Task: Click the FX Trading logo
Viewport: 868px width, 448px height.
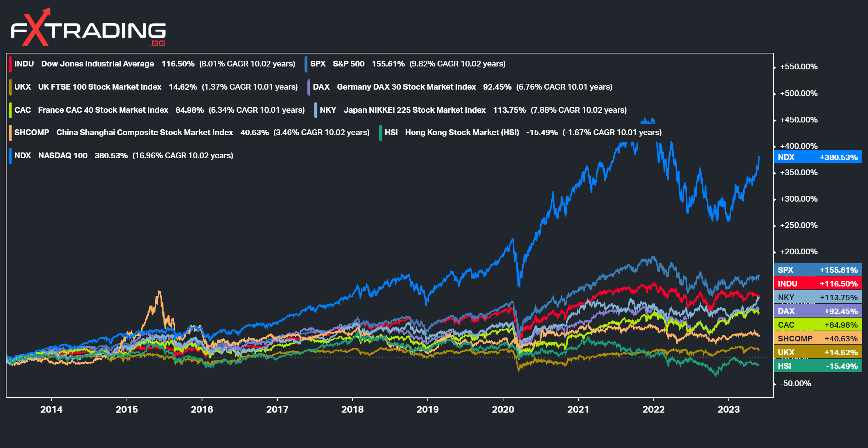Action: pyautogui.click(x=88, y=28)
